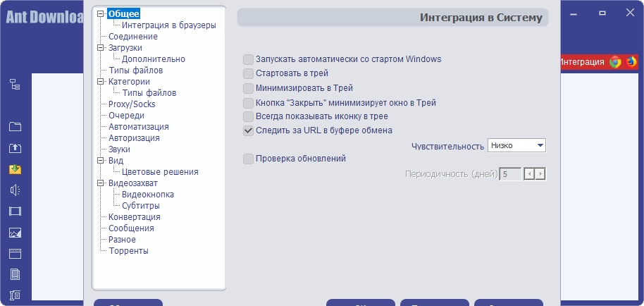This screenshot has height=306, width=644.
Task: Select the folder icon in left sidebar
Action: [x=15, y=126]
